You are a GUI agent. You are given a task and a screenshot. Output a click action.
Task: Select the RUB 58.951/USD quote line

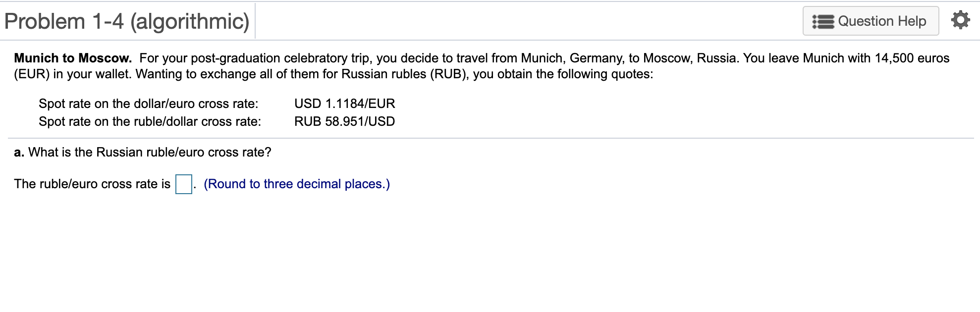coord(344,121)
